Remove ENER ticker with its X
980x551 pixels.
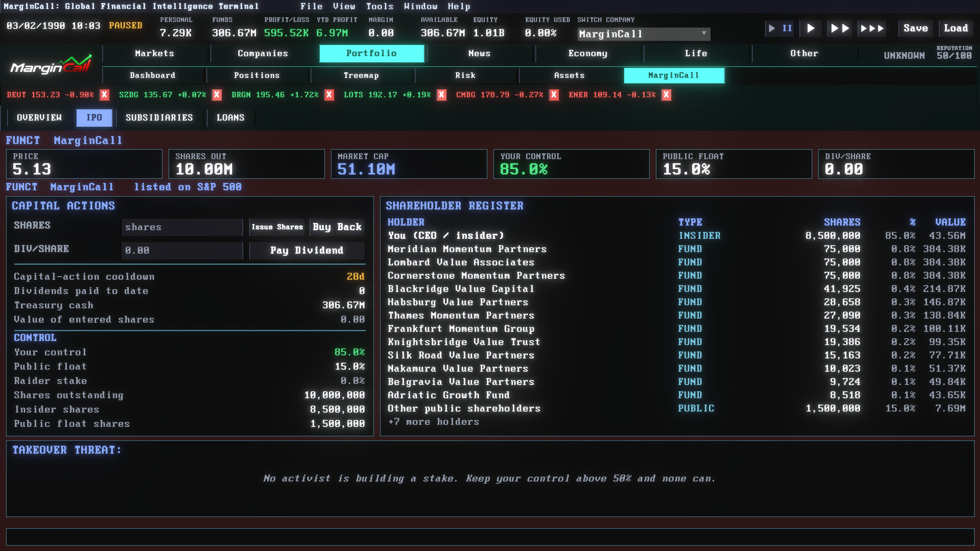point(666,95)
